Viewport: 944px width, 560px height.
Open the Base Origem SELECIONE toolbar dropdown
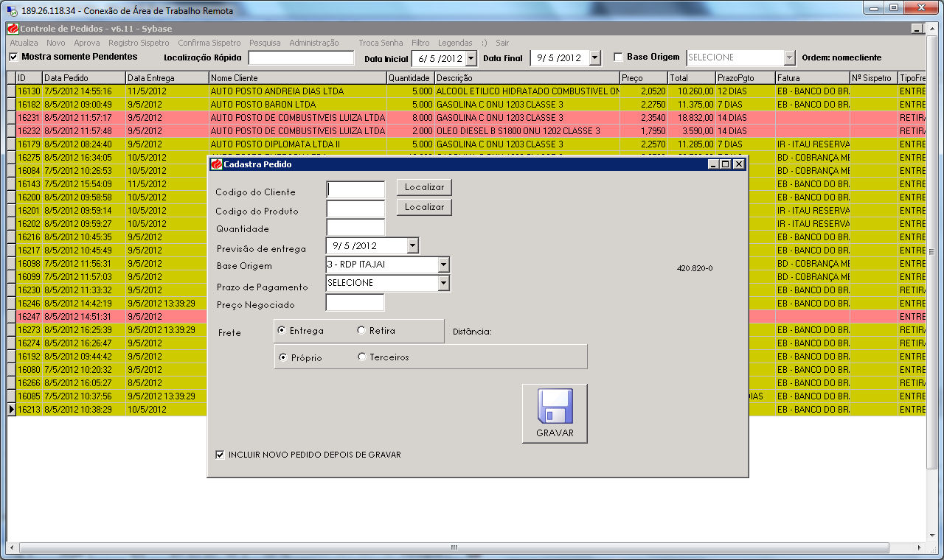(790, 57)
